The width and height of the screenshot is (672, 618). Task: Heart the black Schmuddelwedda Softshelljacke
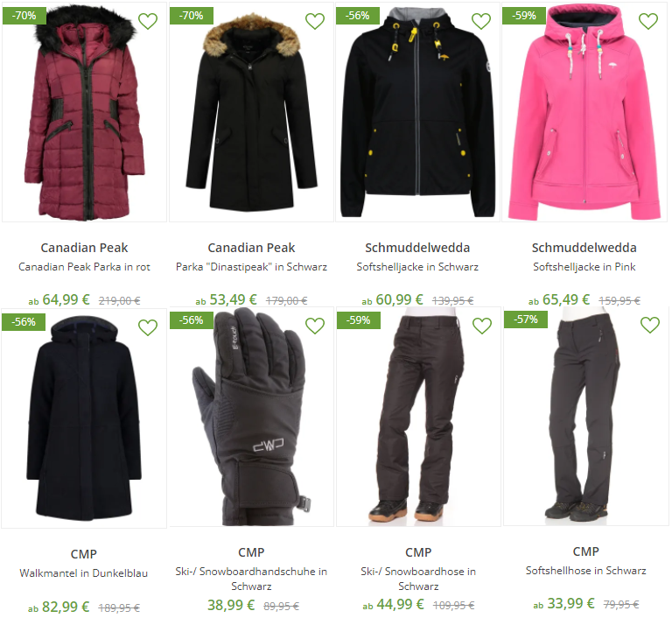tap(481, 21)
